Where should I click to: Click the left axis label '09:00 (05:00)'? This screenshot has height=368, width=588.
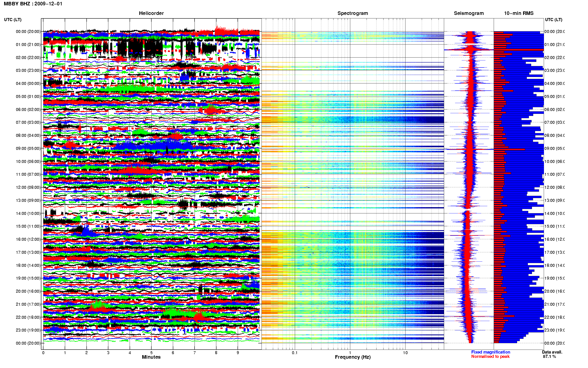point(28,148)
